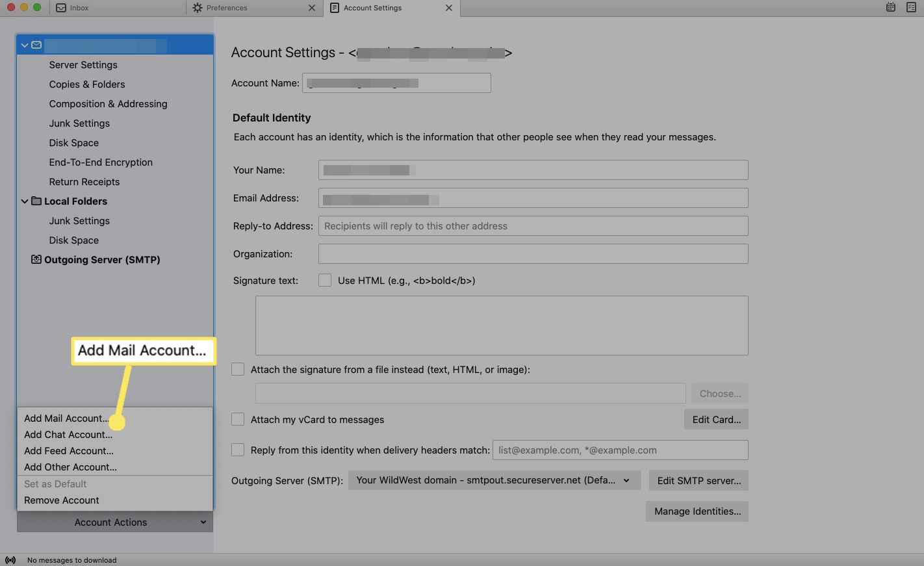Screen dimensions: 924x566
Task: Close the Account Settings tab
Action: coord(449,8)
